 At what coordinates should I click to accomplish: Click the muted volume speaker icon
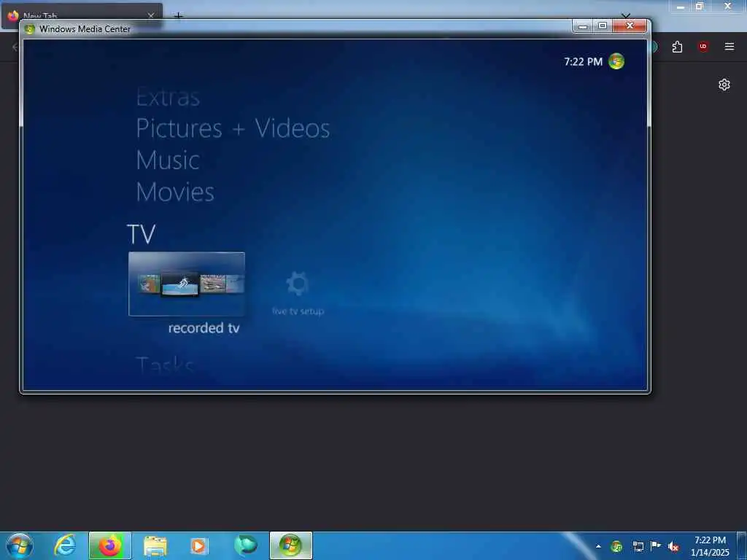point(673,547)
